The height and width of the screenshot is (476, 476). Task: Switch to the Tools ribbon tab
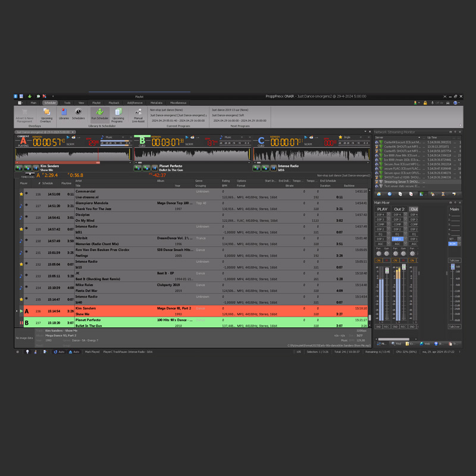pyautogui.click(x=67, y=102)
